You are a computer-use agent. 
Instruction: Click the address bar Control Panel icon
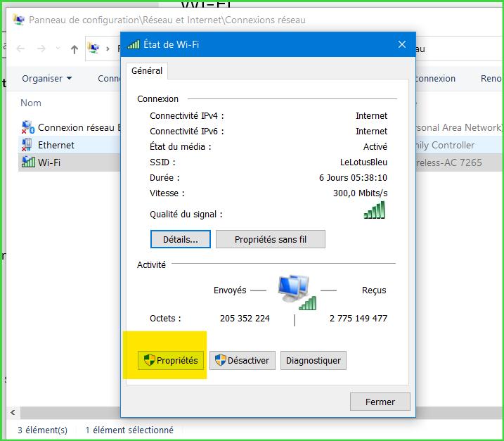coord(93,49)
